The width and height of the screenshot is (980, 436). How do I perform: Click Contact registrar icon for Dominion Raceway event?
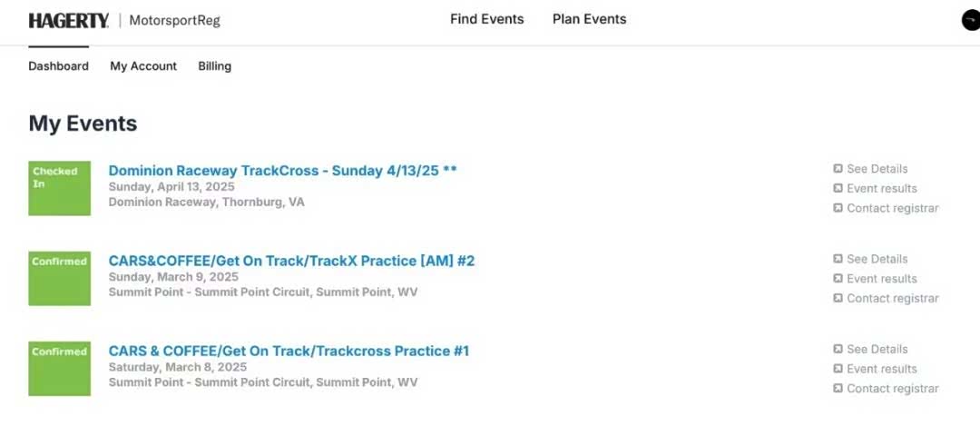point(838,209)
